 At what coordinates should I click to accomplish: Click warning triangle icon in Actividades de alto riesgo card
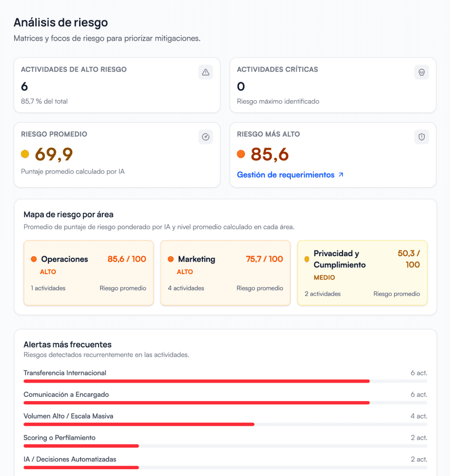pyautogui.click(x=206, y=72)
